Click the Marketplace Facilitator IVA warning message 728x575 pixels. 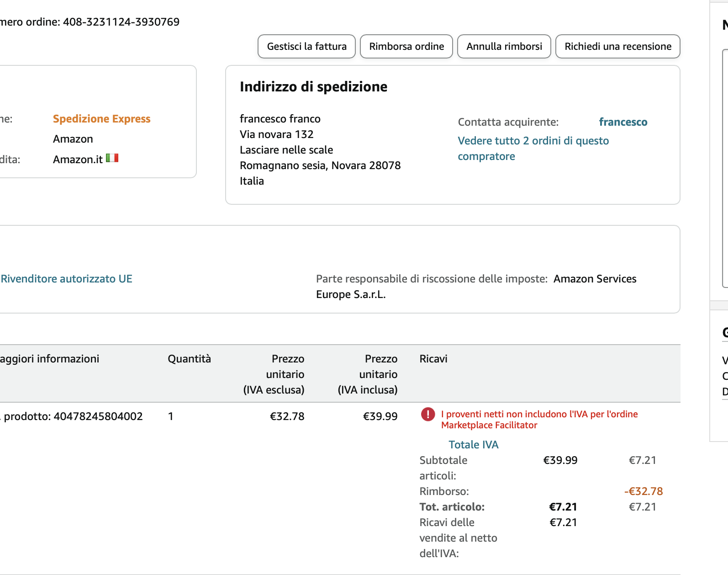click(x=539, y=420)
